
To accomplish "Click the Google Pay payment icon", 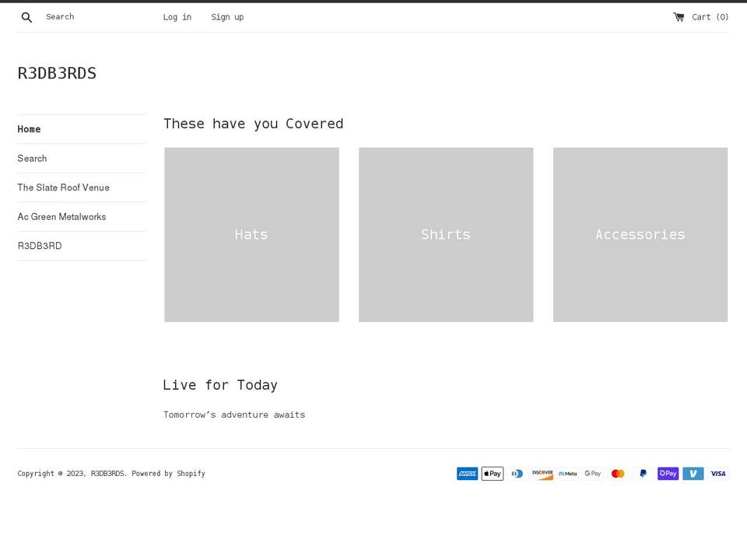I will [x=593, y=474].
